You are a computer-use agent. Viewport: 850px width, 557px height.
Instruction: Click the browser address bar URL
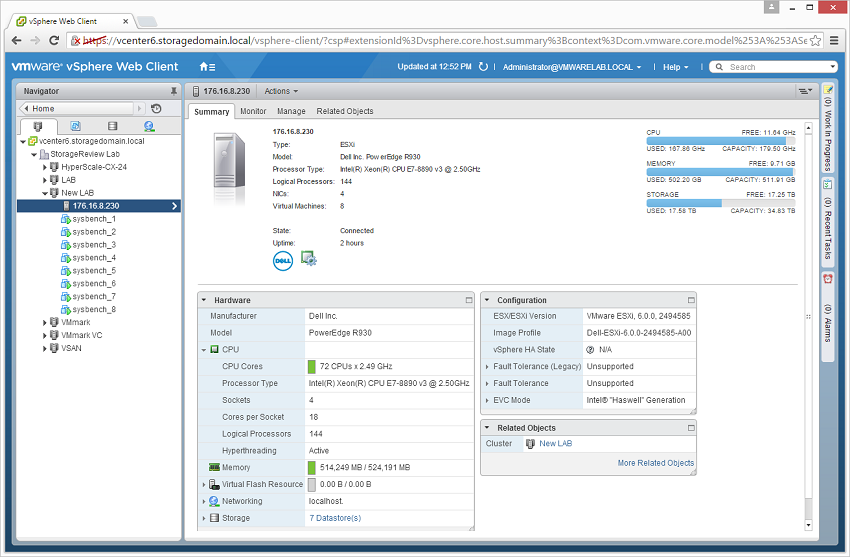tap(445, 41)
